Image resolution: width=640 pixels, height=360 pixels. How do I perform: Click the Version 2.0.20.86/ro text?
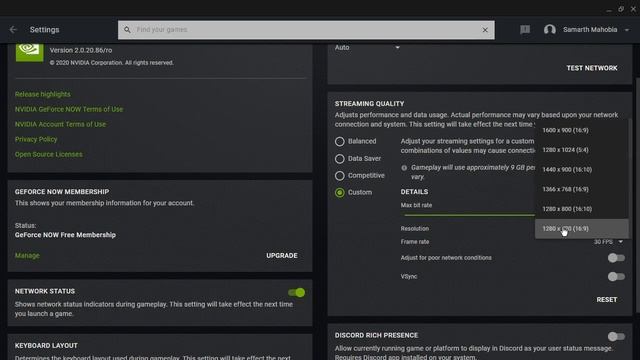pyautogui.click(x=81, y=50)
